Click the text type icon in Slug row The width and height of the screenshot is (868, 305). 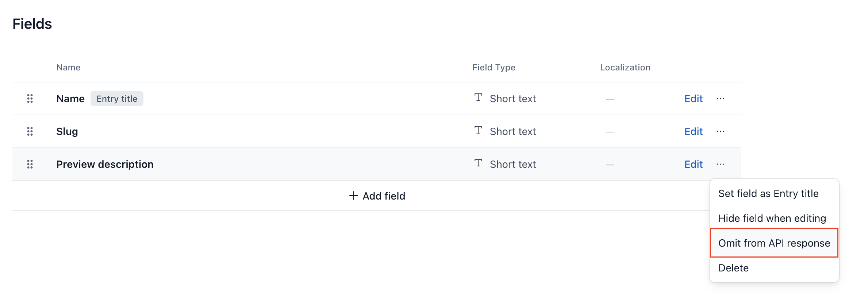[x=478, y=130]
